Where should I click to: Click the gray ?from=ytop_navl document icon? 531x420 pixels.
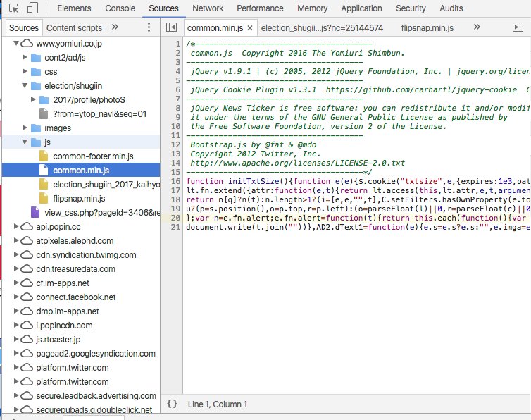click(x=44, y=113)
